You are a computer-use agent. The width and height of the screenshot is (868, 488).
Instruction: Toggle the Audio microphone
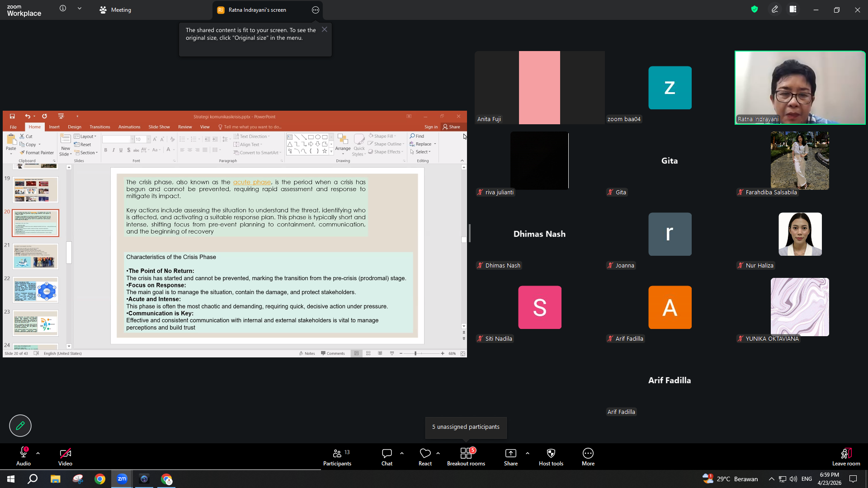coord(24,457)
